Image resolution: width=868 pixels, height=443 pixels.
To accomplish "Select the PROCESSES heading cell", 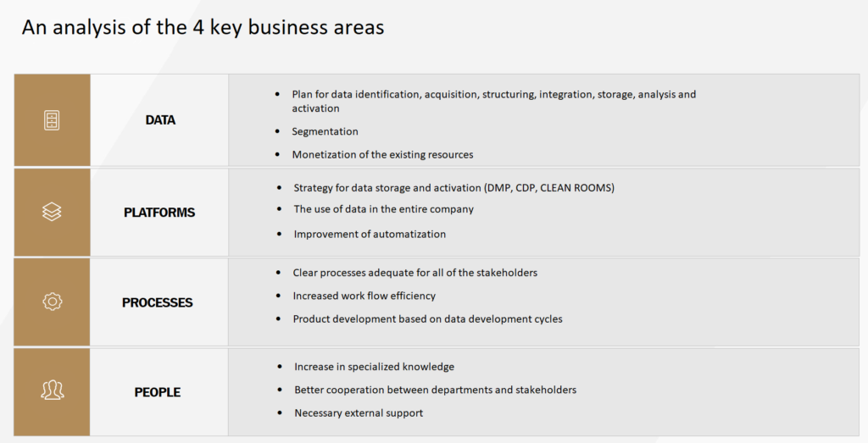I will click(x=159, y=302).
